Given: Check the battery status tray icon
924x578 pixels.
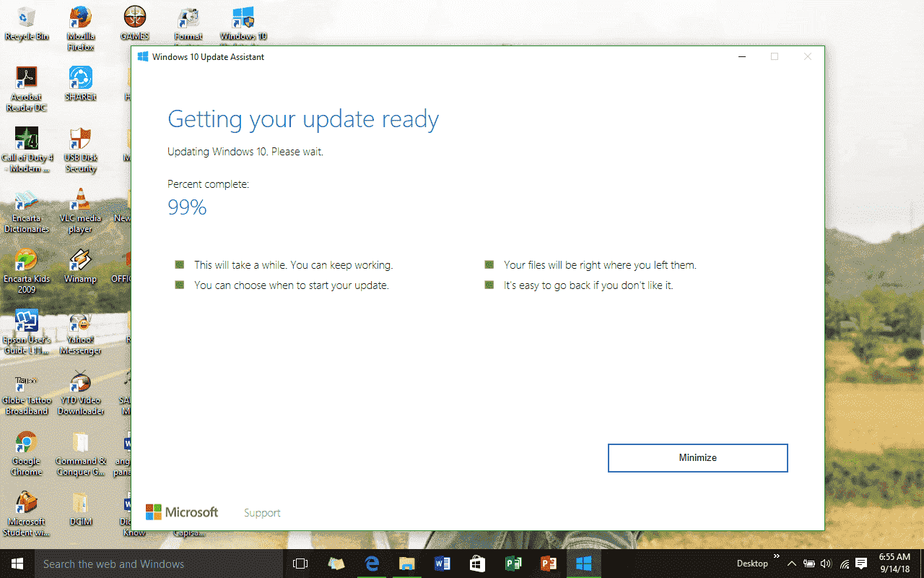Looking at the screenshot, I should 809,564.
